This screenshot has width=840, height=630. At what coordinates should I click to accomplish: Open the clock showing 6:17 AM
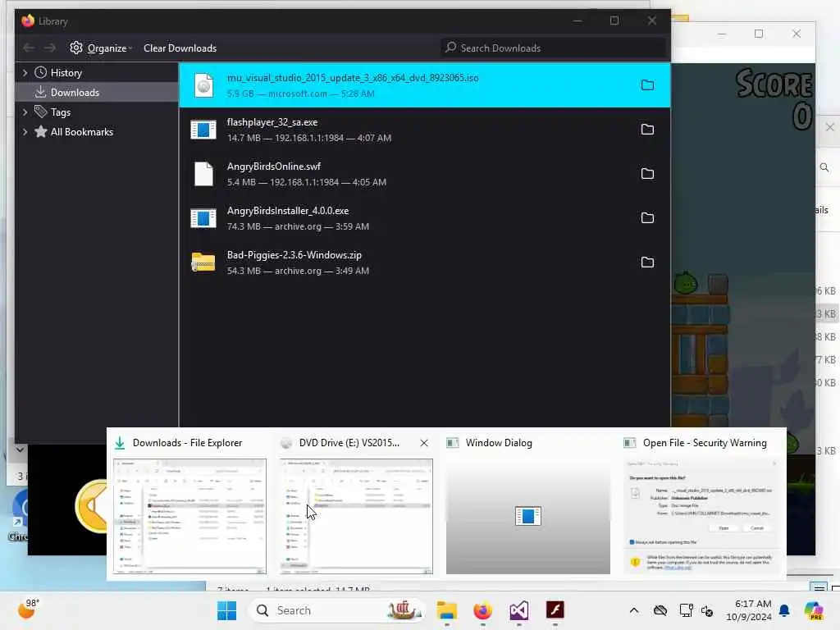[749, 610]
